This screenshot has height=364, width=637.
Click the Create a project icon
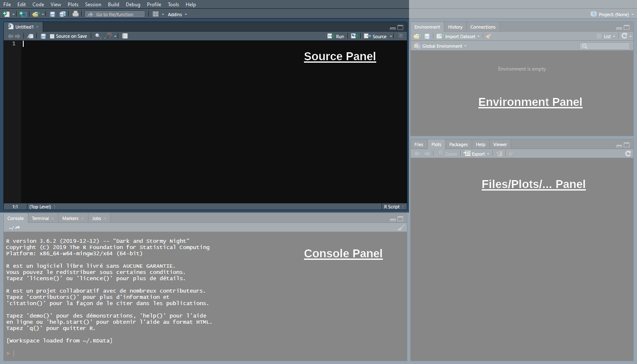coord(23,14)
